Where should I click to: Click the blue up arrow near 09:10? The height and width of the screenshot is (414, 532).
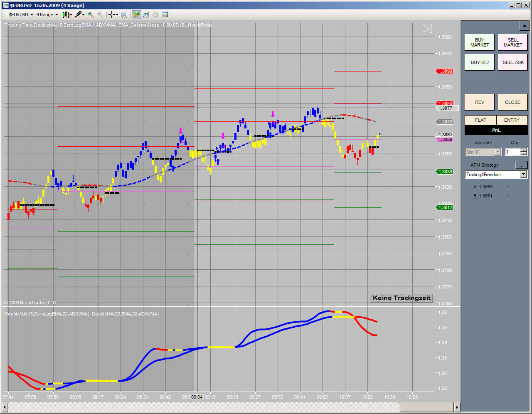click(x=218, y=161)
